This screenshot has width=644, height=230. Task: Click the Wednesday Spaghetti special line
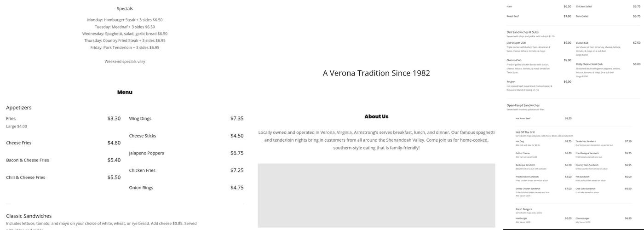coord(125,34)
